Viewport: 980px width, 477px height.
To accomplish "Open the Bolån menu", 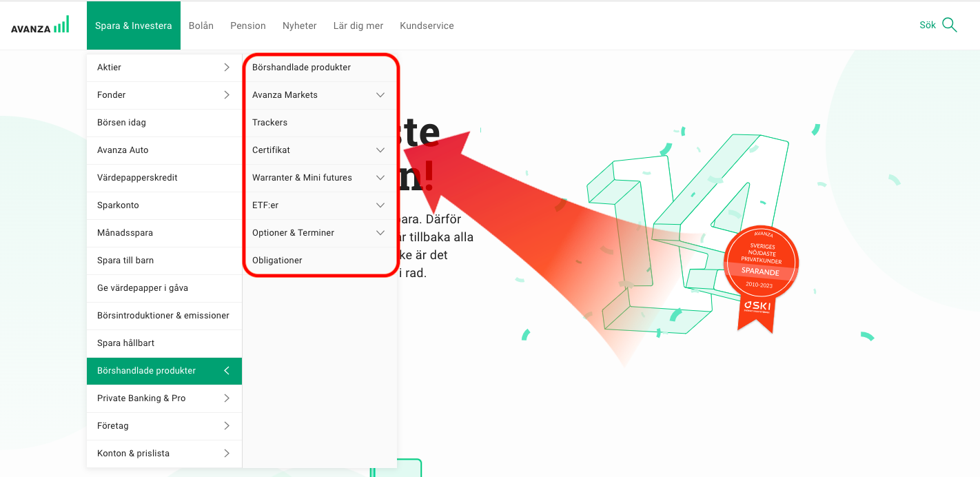I will tap(201, 26).
